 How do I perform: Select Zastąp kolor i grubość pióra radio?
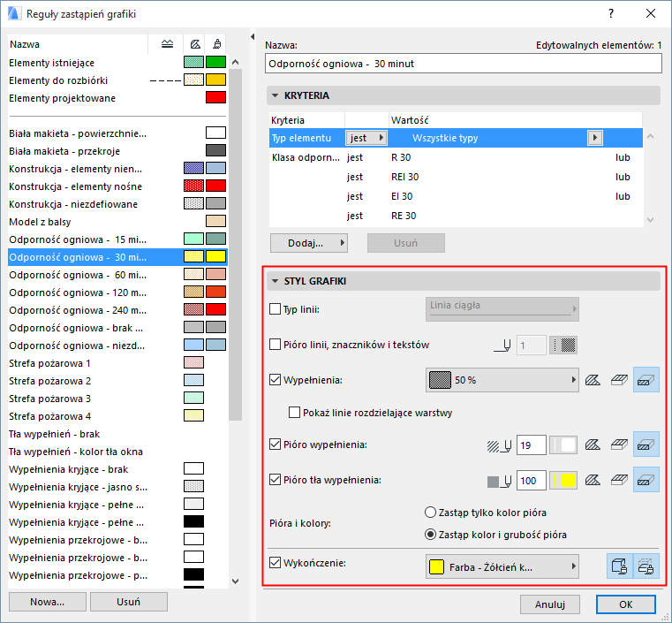point(430,535)
